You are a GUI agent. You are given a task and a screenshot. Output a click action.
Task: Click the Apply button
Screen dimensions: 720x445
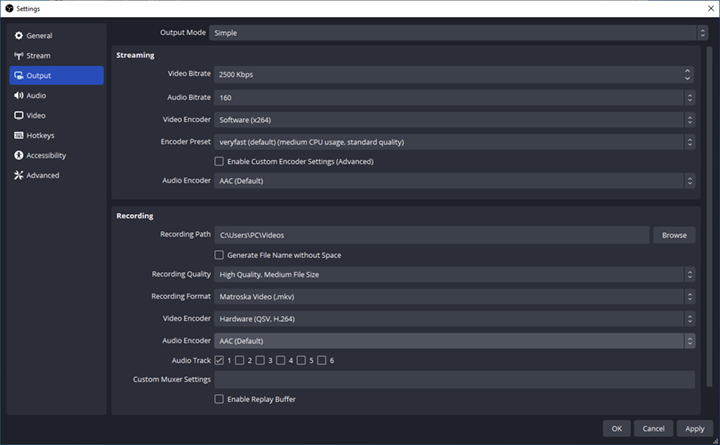point(695,428)
